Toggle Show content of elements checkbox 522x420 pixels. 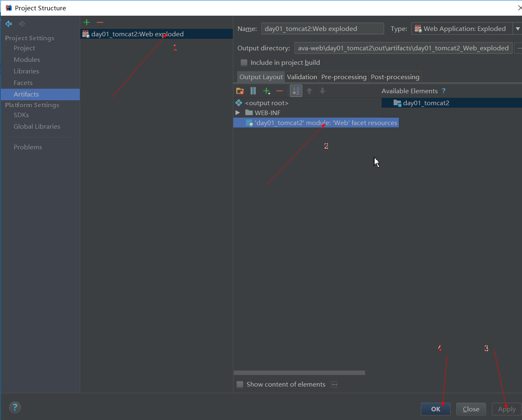coord(240,385)
